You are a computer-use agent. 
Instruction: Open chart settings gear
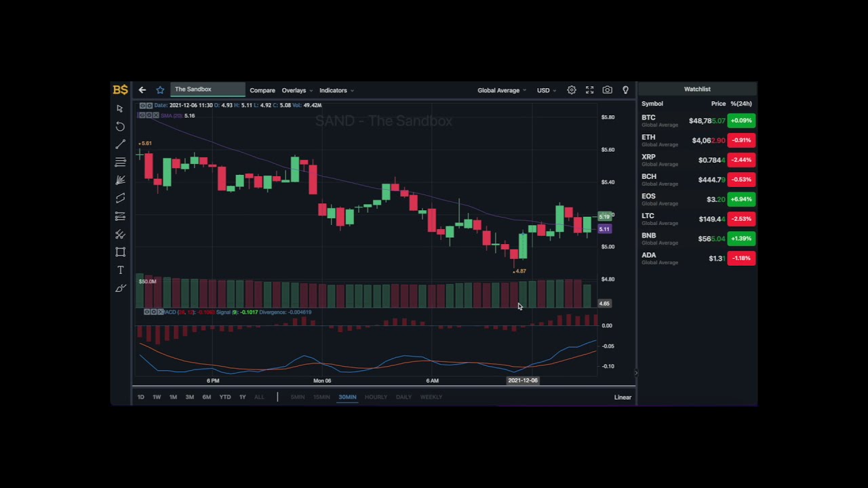click(x=572, y=90)
